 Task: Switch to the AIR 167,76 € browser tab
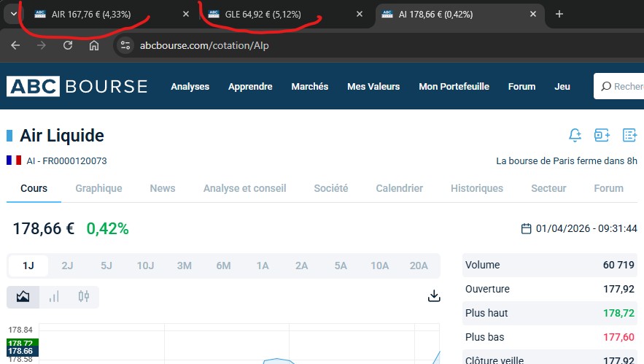(x=91, y=14)
